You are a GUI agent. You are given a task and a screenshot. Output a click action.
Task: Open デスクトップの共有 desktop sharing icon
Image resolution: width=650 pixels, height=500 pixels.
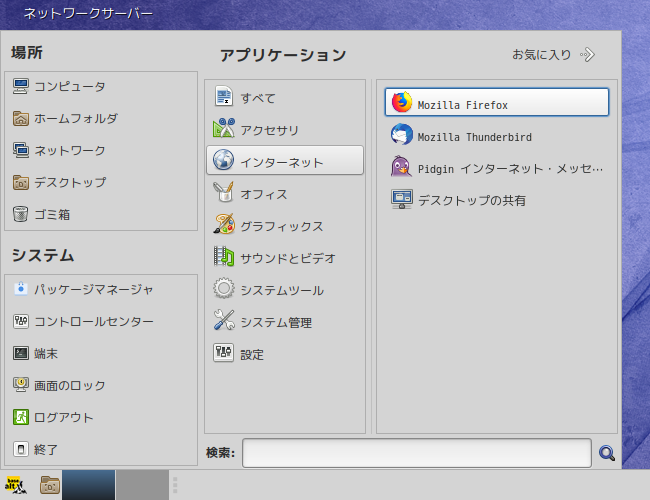402,199
